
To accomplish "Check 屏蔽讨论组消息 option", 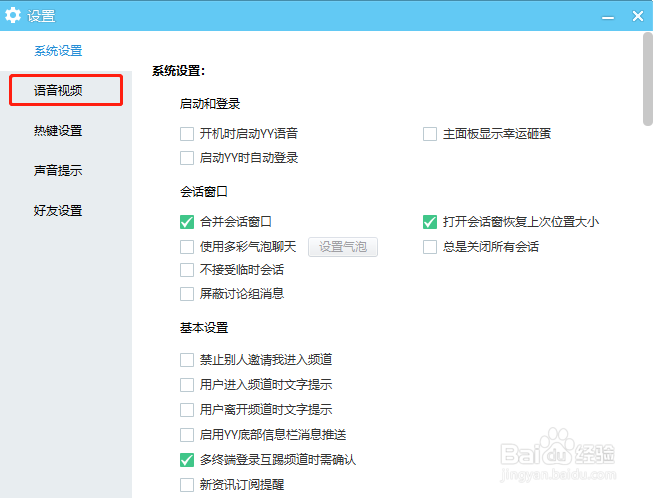I will point(187,294).
